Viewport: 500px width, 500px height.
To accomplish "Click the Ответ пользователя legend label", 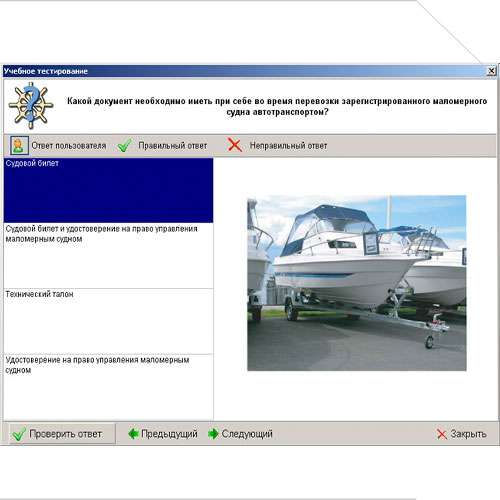I will coord(69,146).
